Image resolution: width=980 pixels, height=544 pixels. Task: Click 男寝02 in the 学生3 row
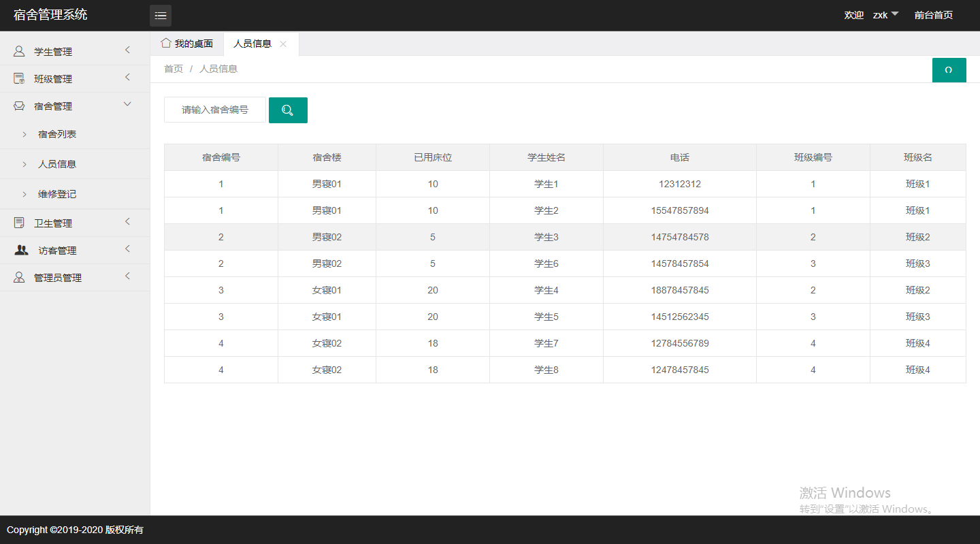click(327, 237)
